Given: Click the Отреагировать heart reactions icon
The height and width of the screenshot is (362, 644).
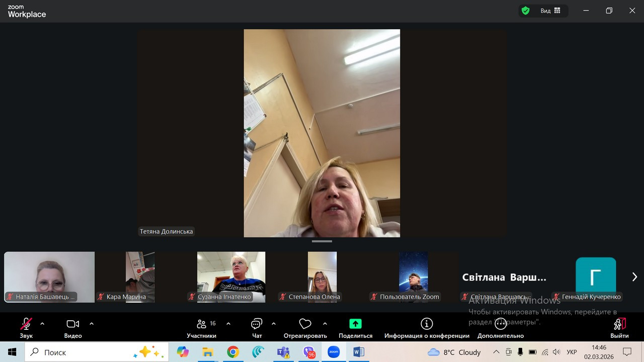Looking at the screenshot, I should (305, 324).
